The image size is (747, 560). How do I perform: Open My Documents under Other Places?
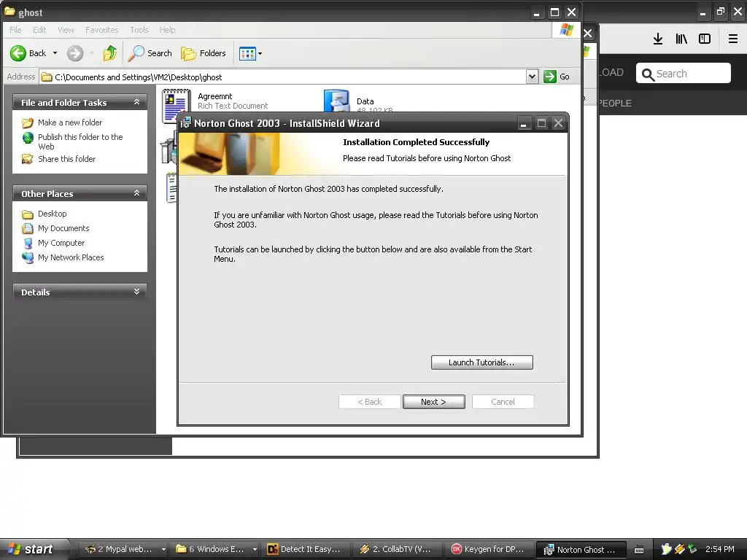(x=63, y=228)
